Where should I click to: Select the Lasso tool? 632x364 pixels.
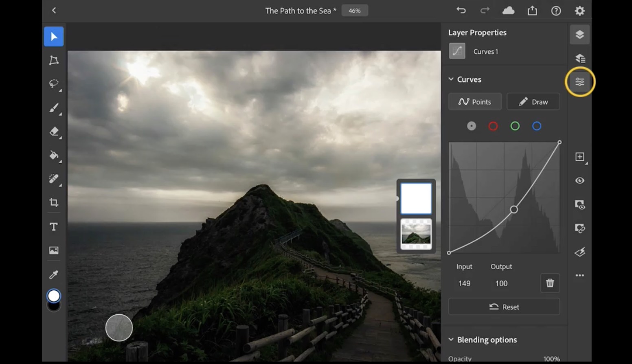[54, 84]
